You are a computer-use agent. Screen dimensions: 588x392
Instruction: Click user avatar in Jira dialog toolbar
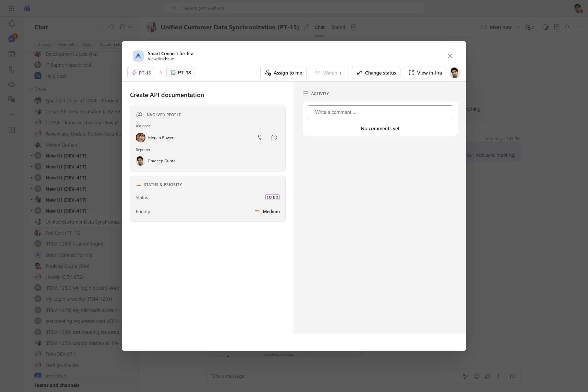pyautogui.click(x=455, y=73)
